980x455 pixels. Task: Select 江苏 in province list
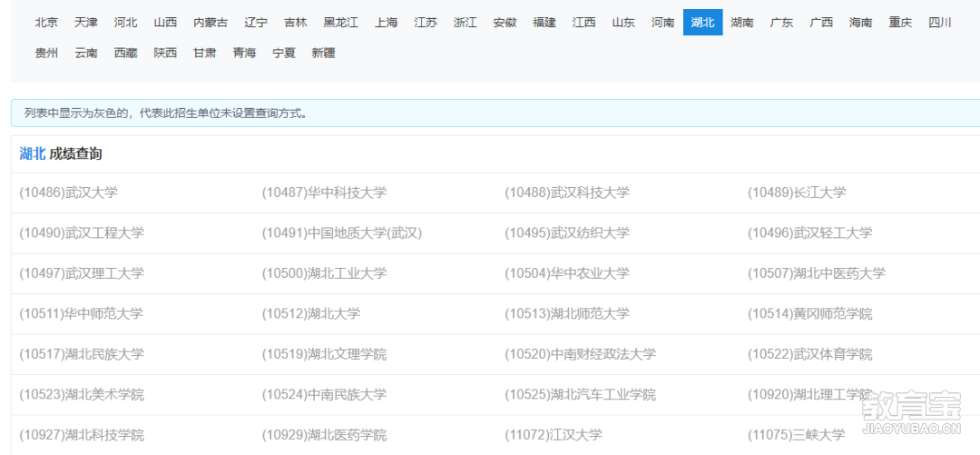point(426,23)
